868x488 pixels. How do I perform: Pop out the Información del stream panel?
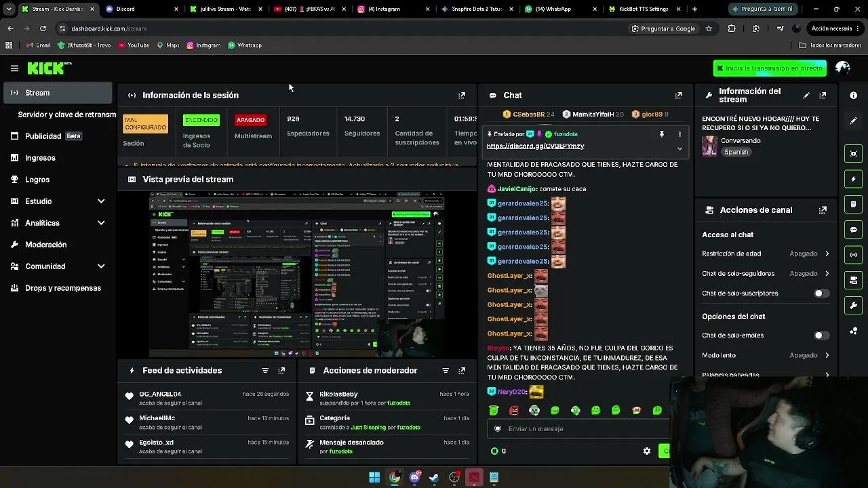coord(823,96)
